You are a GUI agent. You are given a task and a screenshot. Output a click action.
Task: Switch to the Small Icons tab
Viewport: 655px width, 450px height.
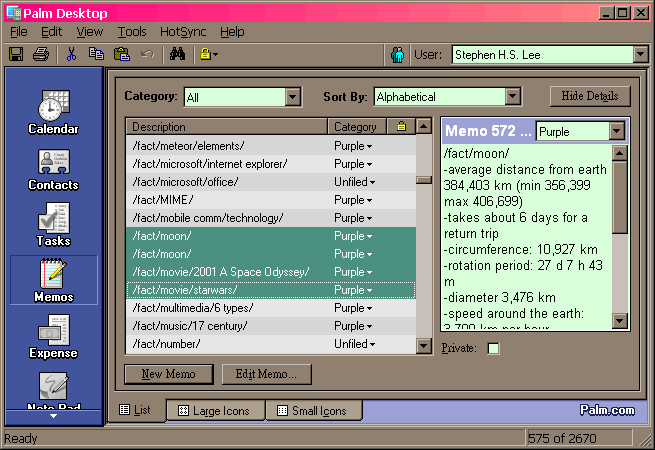pyautogui.click(x=313, y=410)
